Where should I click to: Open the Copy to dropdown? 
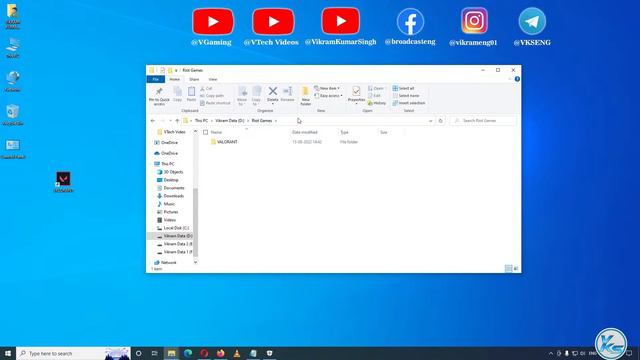coord(256,96)
